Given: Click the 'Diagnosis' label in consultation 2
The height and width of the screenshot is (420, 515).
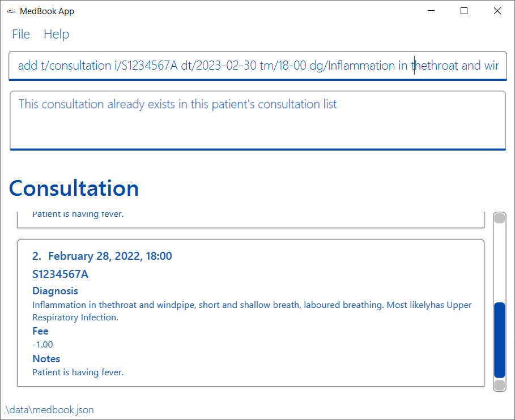Looking at the screenshot, I should click(55, 291).
